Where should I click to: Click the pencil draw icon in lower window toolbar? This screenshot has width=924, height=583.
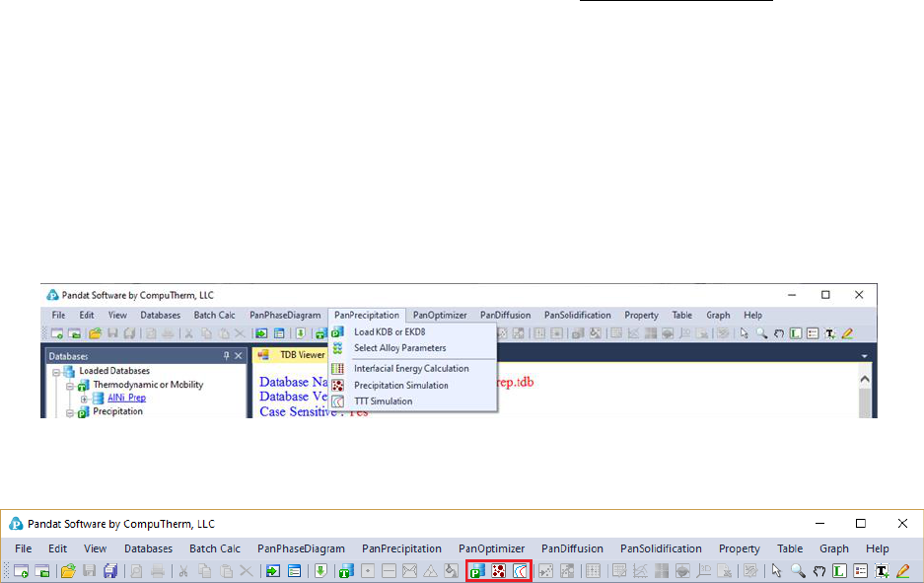[902, 570]
